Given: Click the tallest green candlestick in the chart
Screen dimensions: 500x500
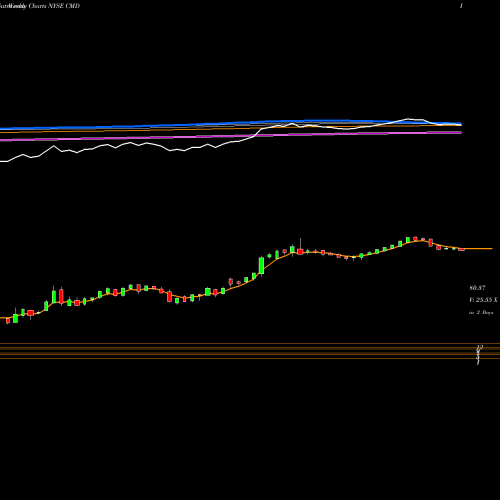Looking at the screenshot, I should pos(261,266).
